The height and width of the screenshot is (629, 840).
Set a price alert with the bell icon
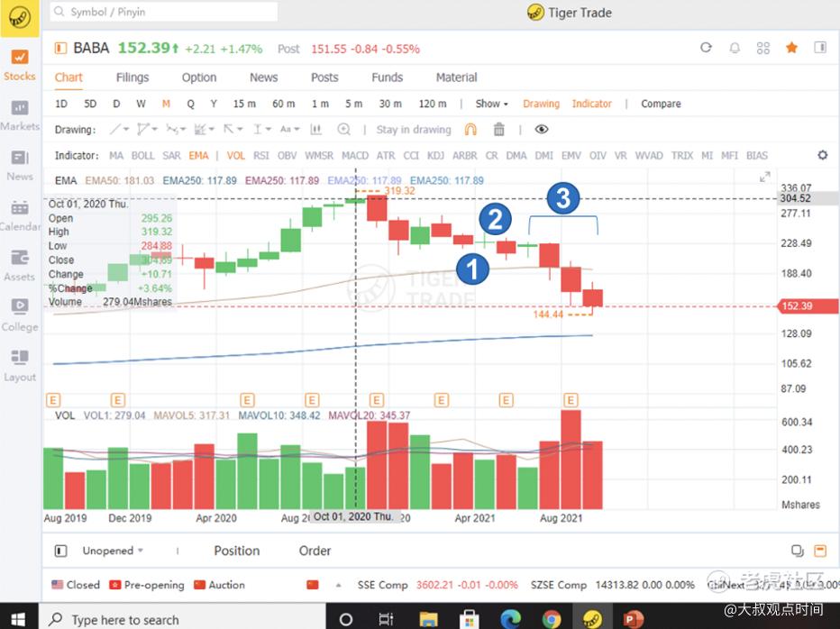(735, 49)
